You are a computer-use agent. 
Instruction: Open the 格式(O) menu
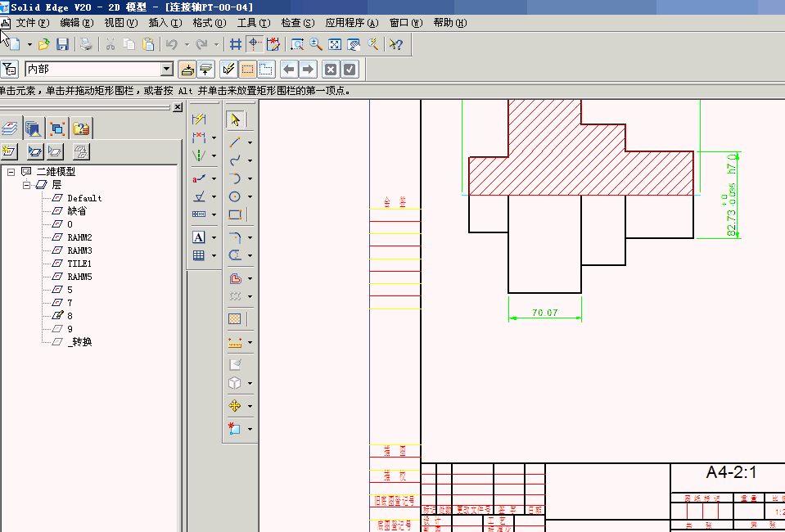[x=210, y=23]
